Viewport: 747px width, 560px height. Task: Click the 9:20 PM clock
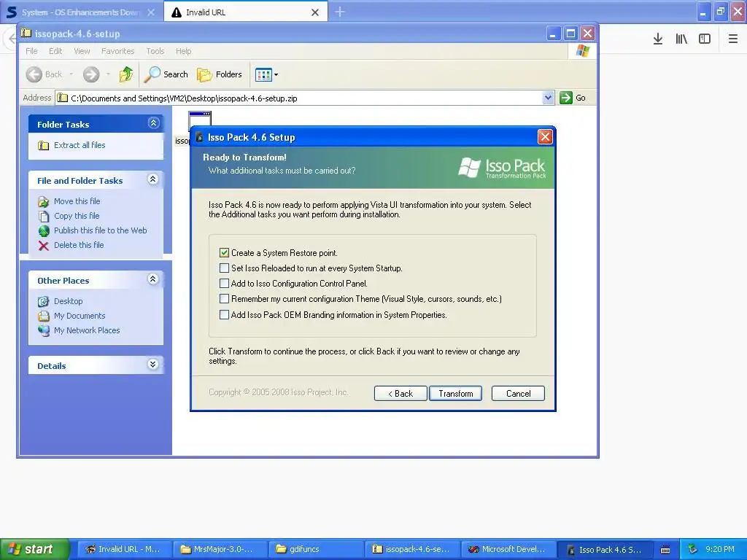pos(720,549)
